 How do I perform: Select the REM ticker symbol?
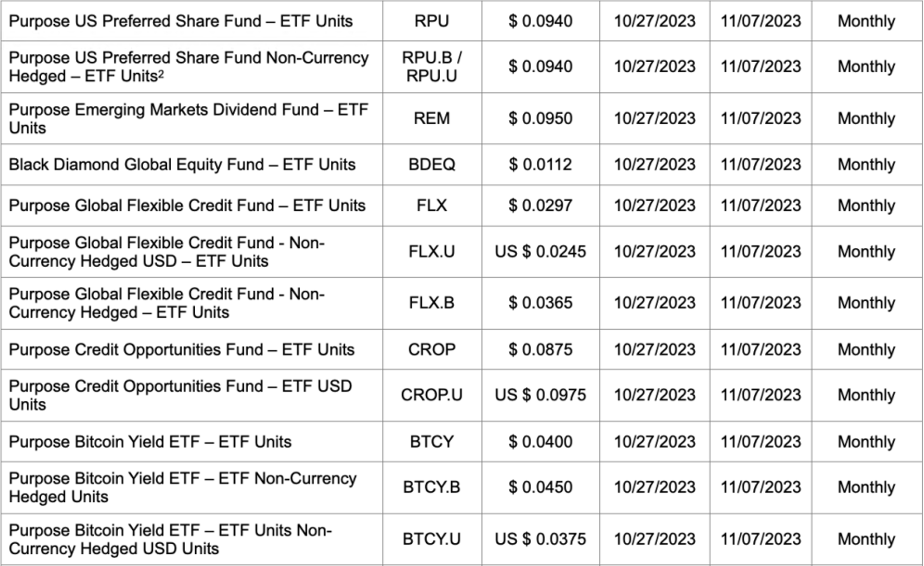(x=431, y=119)
